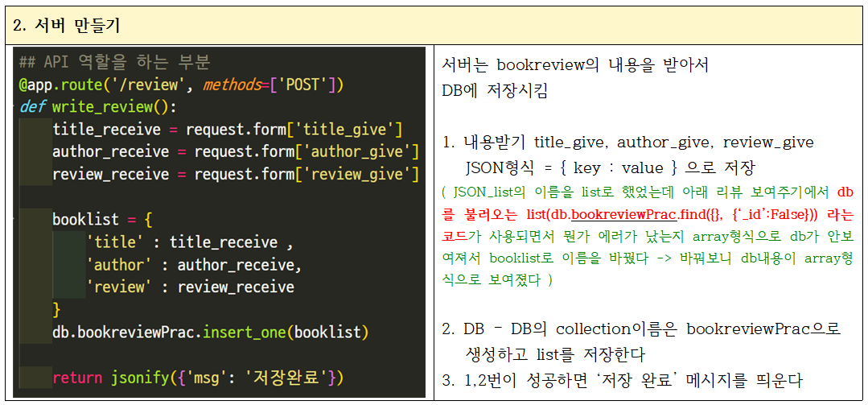Viewport: 868px width, 405px height.
Task: Click the line '생성하고 list를 저장한다'
Action: 555,354
